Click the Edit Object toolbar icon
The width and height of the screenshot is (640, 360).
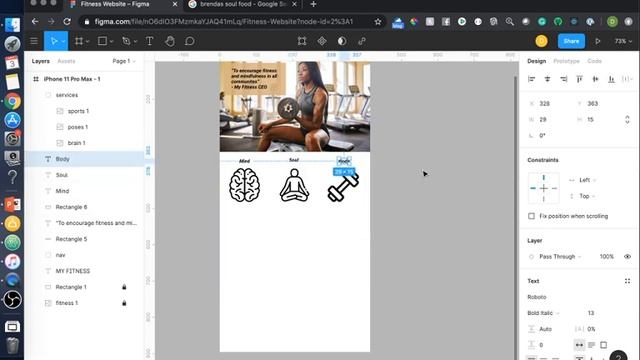coord(302,41)
